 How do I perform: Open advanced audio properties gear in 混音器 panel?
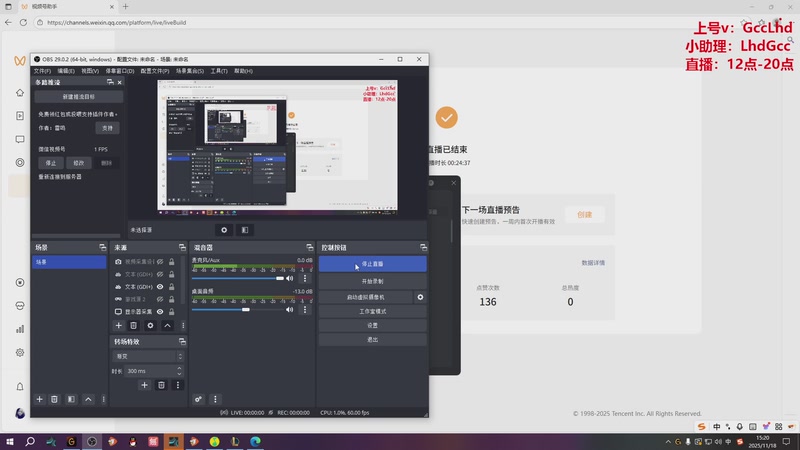pyautogui.click(x=198, y=399)
